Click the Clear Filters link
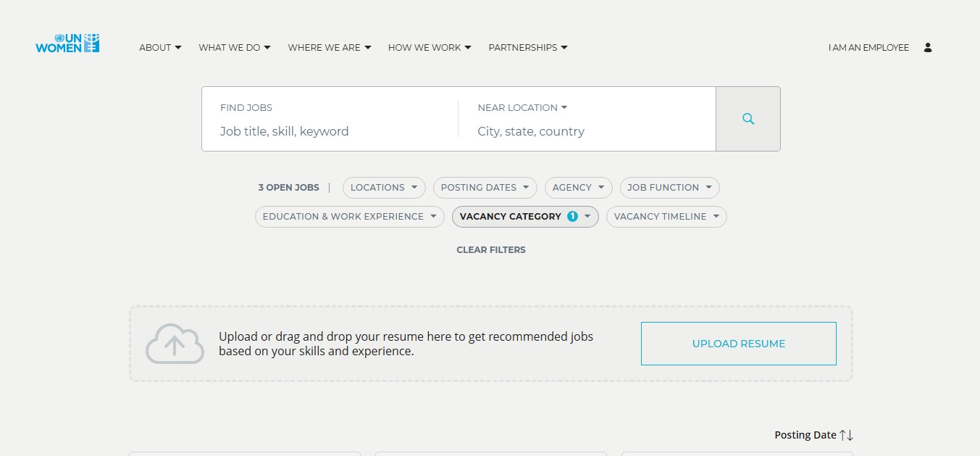This screenshot has width=980, height=456. [490, 250]
